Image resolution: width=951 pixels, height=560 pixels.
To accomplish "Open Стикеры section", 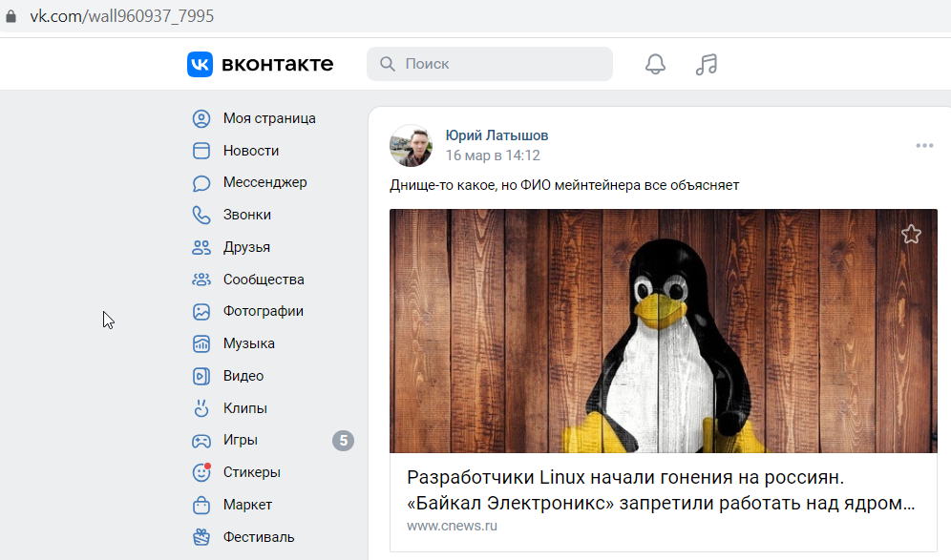I will point(252,472).
